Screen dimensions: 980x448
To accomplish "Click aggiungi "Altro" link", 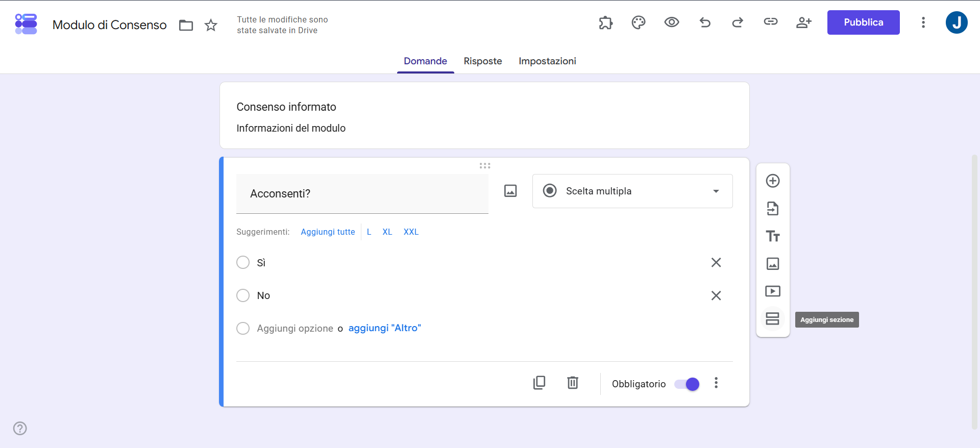I will pyautogui.click(x=384, y=328).
